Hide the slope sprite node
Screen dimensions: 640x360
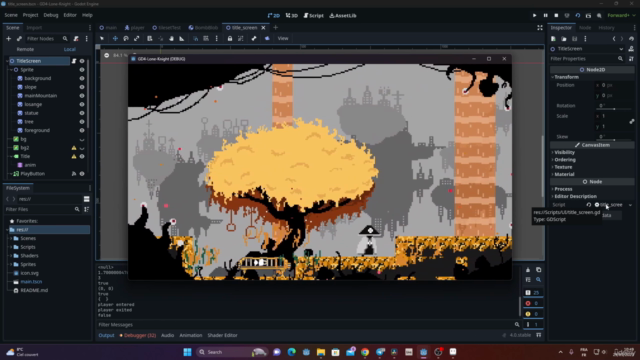(82, 87)
